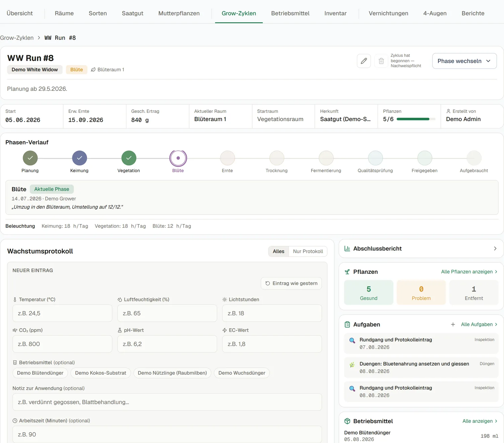Open Betriebsmittel Alle anzeigen link

[x=480, y=421]
